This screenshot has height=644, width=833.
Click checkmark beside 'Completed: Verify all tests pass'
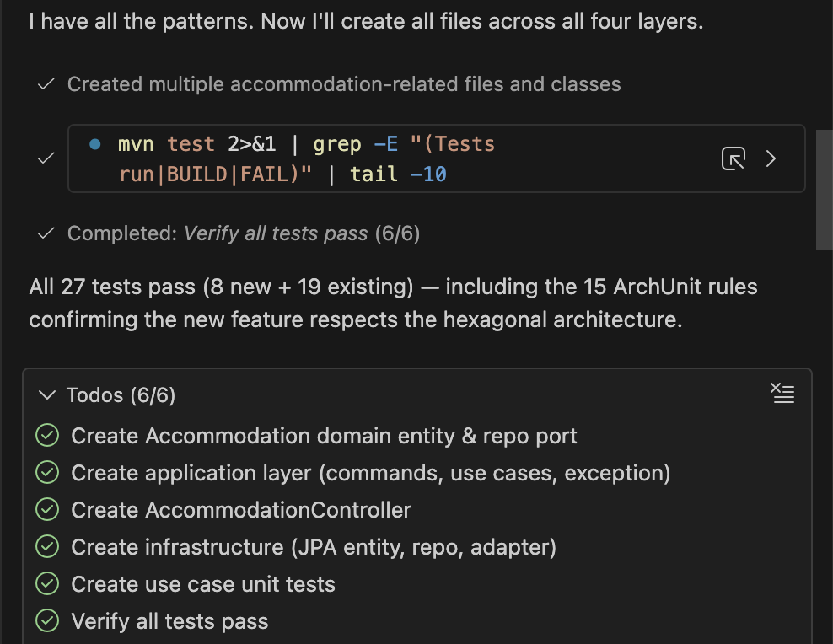click(x=47, y=233)
